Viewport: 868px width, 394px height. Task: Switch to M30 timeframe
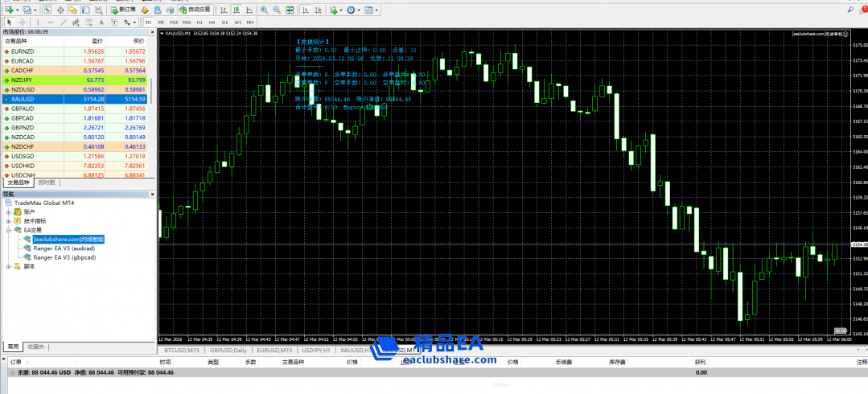(x=187, y=23)
